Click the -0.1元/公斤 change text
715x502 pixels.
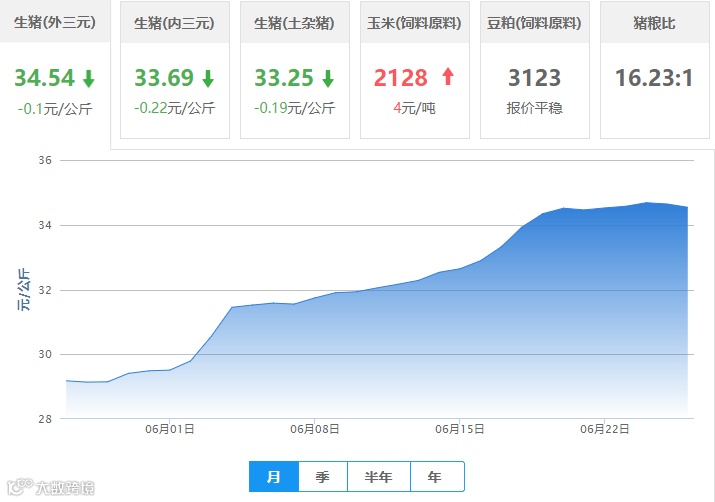(55, 109)
